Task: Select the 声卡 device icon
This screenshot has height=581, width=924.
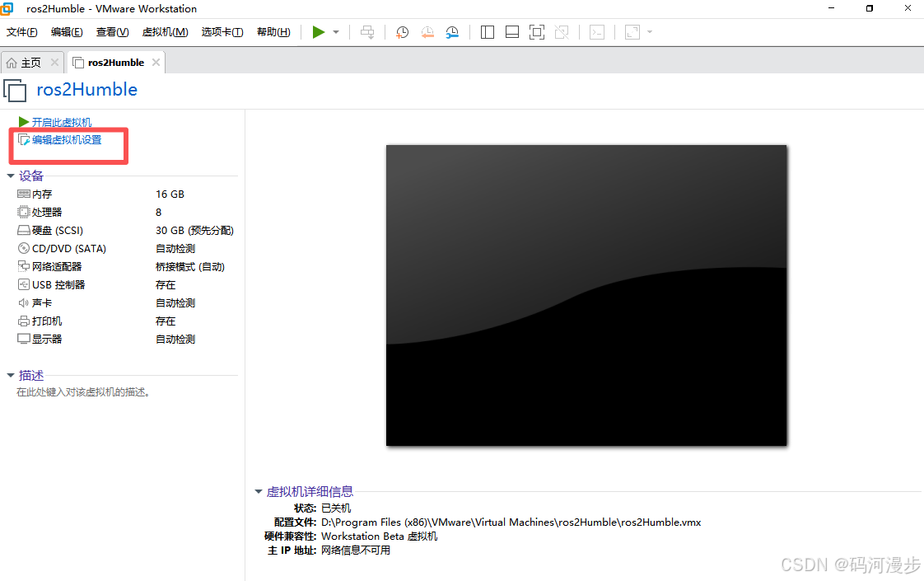Action: tap(24, 302)
